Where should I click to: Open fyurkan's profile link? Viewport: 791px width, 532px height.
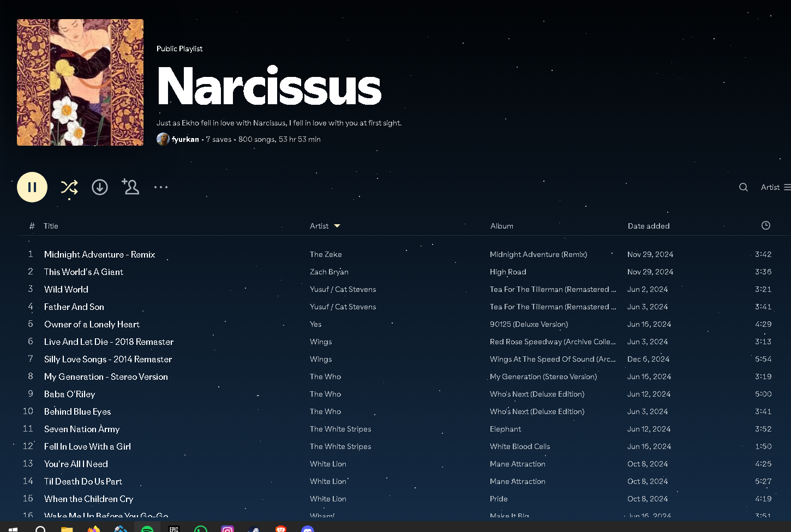[x=185, y=139]
